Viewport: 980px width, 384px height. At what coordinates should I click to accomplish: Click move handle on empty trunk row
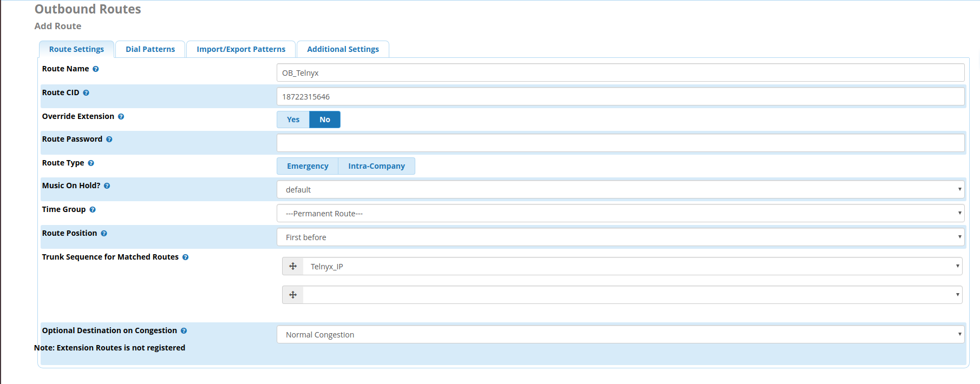tap(293, 295)
